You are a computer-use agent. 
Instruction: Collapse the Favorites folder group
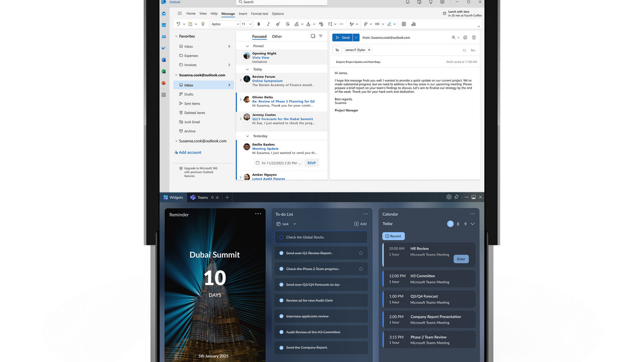point(176,36)
